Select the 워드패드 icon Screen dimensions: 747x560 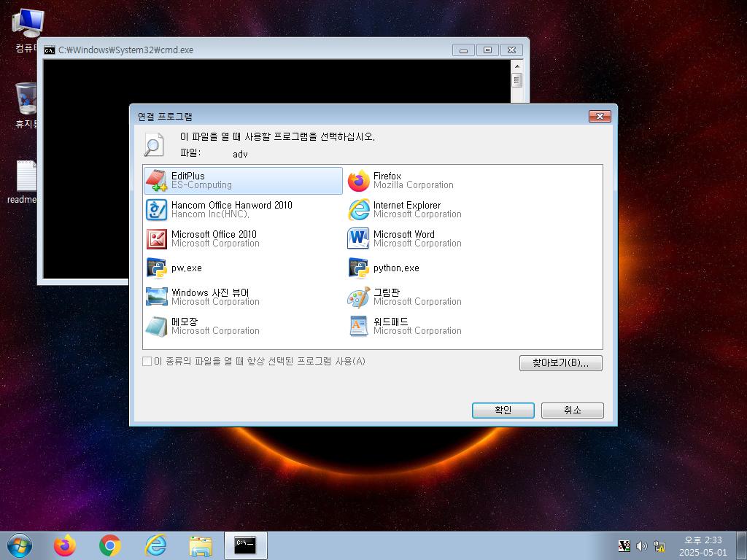tap(359, 326)
